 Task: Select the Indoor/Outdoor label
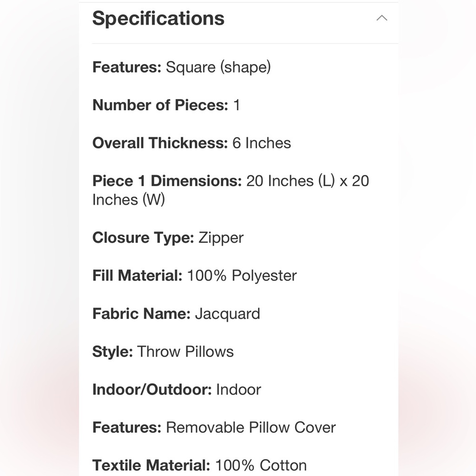coord(152,389)
